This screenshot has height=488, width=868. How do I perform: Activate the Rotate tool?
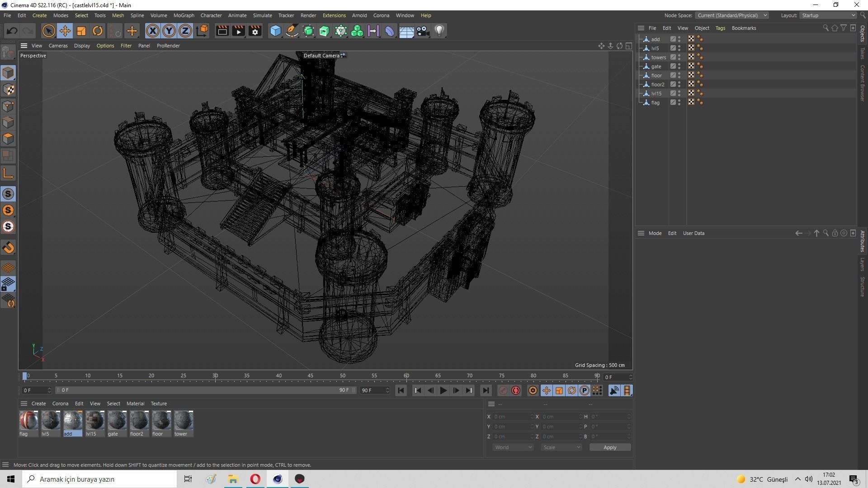point(98,31)
